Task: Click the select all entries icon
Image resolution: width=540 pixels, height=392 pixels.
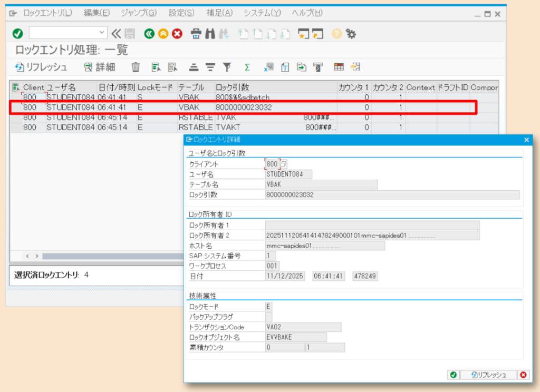Action: tap(157, 67)
